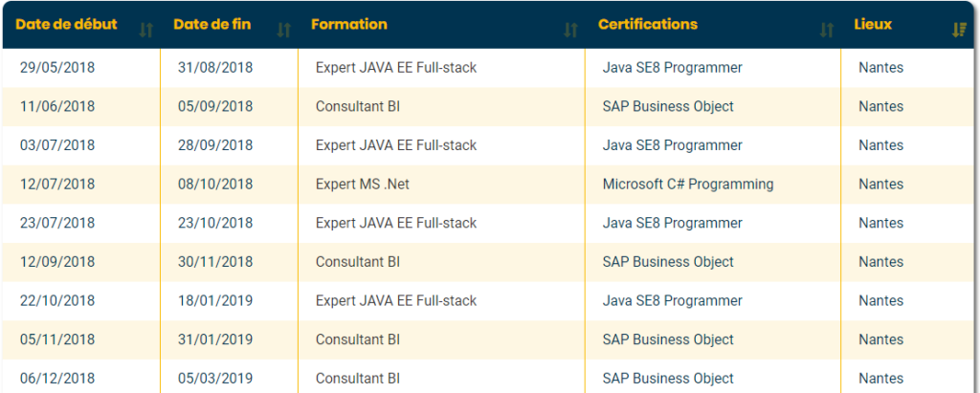Image resolution: width=980 pixels, height=393 pixels.
Task: Select the 18/01/2019 end date cell
Action: [215, 301]
